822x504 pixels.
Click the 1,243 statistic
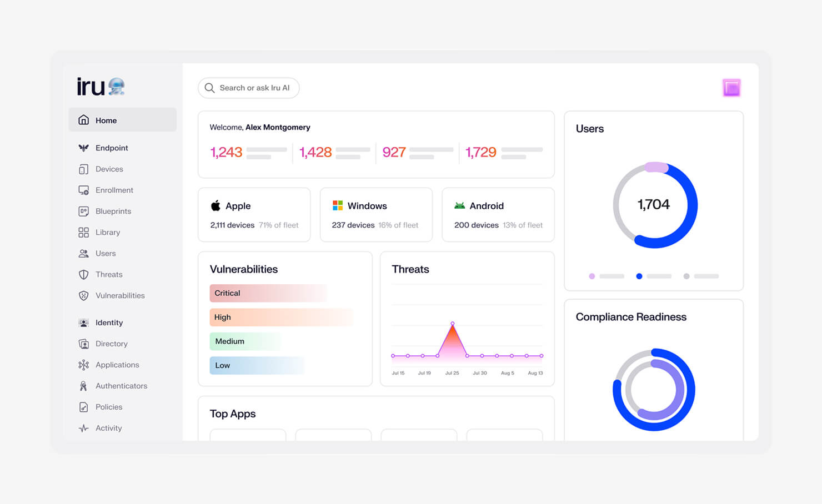point(226,152)
